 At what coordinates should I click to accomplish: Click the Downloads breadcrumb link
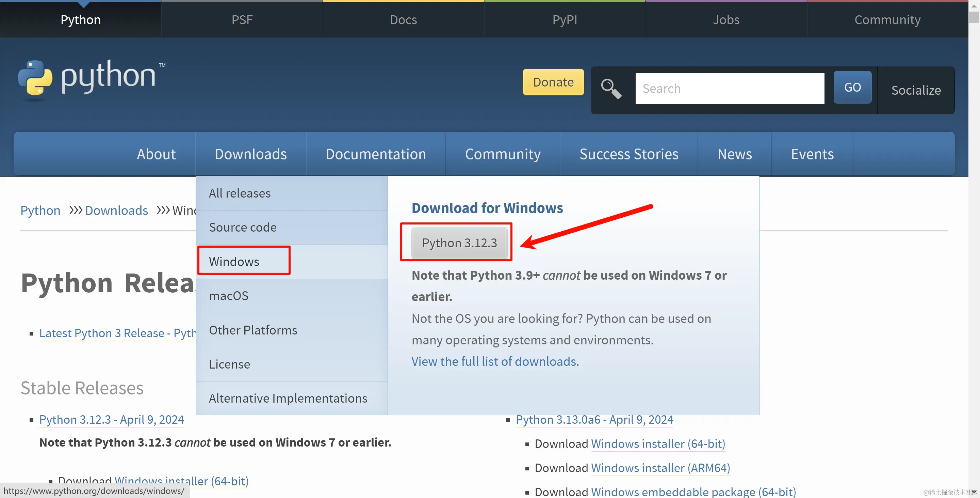tap(116, 211)
